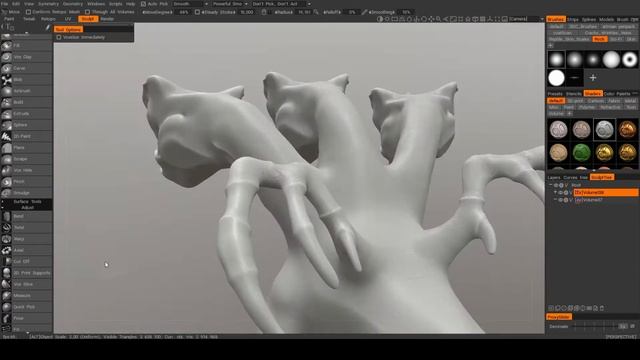Select the Carve tool
640x360 pixels.
pyautogui.click(x=27, y=68)
